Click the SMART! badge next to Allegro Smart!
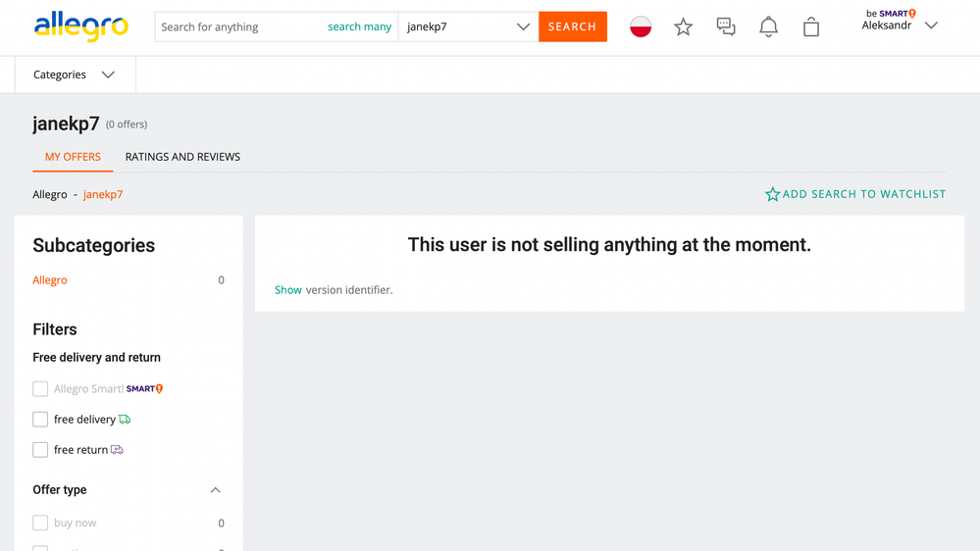Screen dimensions: 980x551 144,388
